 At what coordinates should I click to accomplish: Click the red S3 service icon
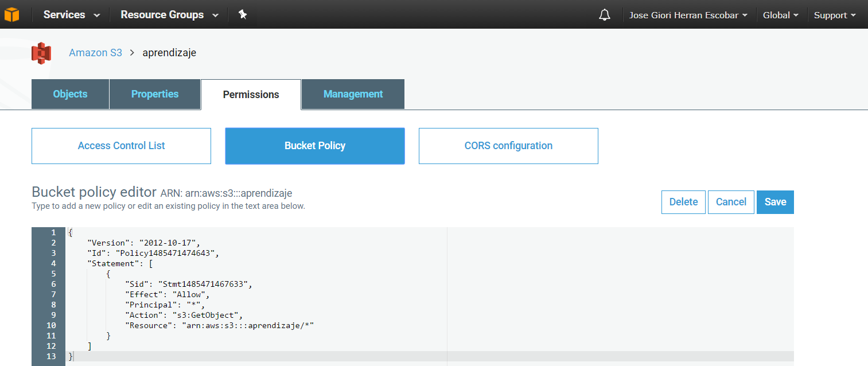coord(41,53)
